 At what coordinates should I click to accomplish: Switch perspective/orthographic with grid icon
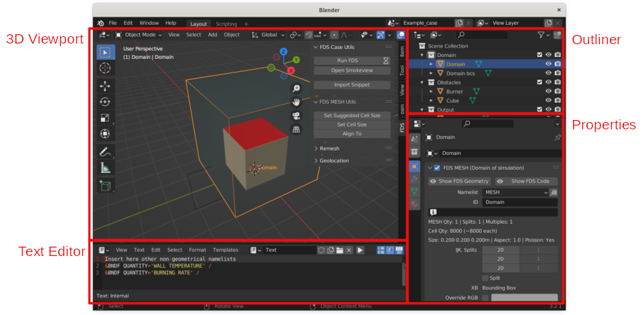click(x=296, y=129)
